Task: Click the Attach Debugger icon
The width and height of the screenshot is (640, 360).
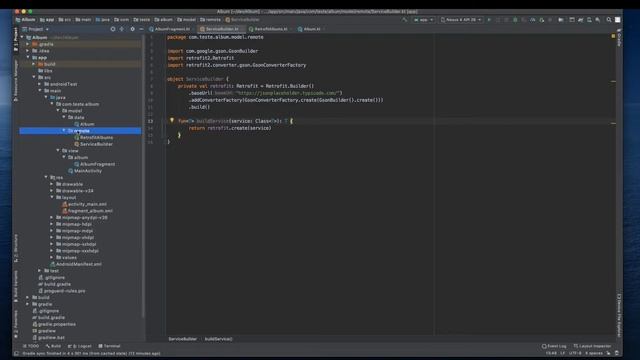Action: [x=542, y=20]
